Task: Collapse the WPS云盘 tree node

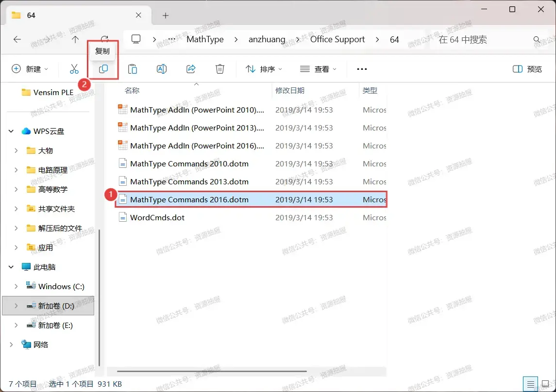Action: click(11, 131)
